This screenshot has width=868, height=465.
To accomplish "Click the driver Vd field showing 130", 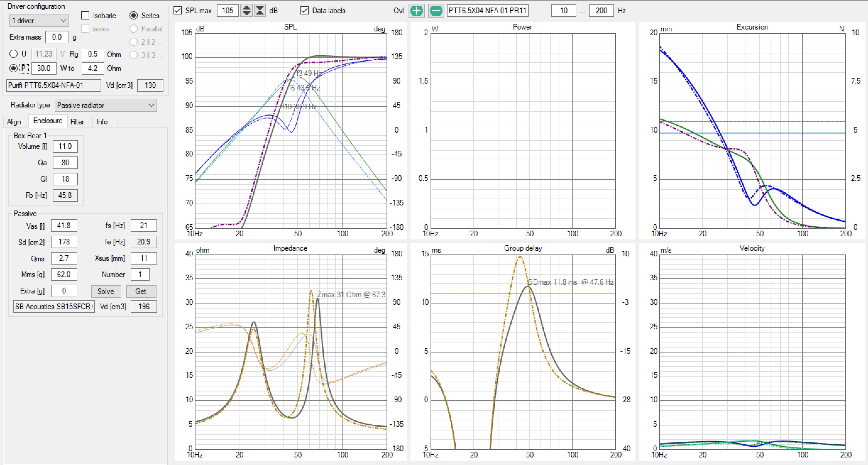I will pos(150,85).
